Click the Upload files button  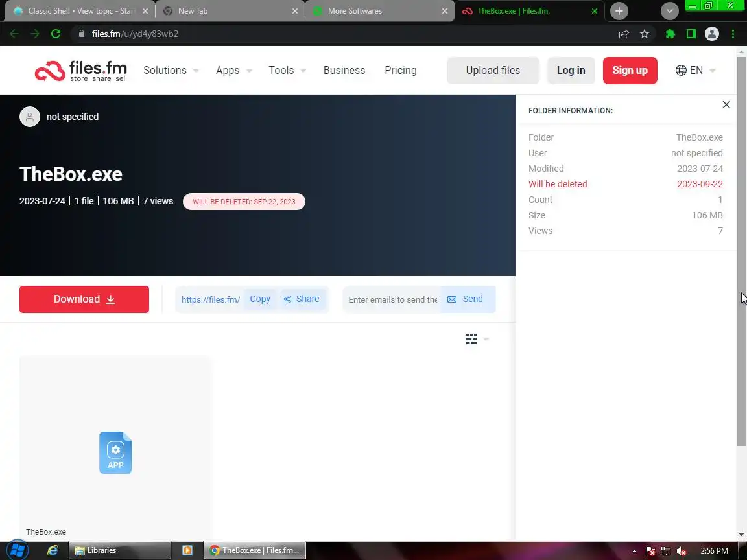pos(493,71)
